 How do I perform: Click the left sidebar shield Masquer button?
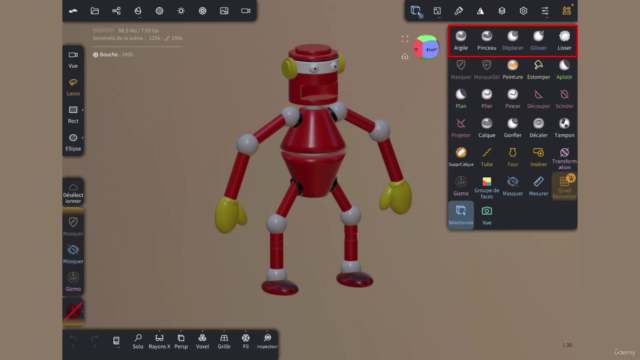[73, 226]
